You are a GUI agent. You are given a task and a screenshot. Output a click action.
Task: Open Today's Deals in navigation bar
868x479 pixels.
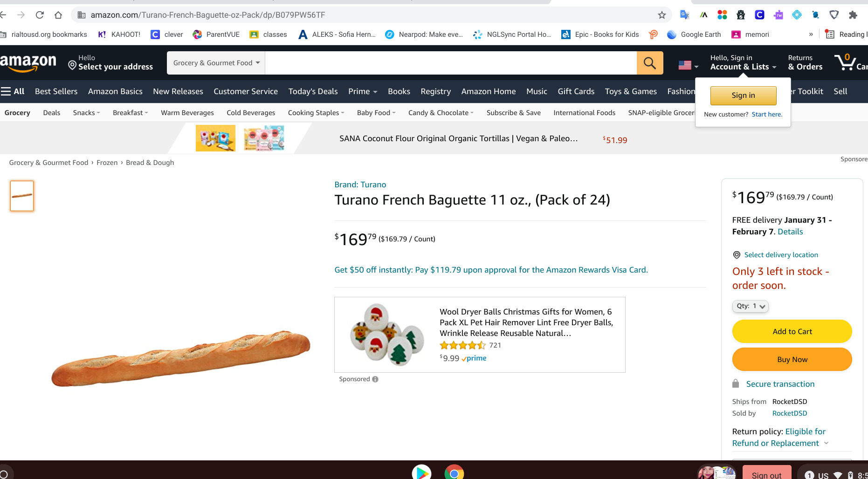click(x=313, y=91)
